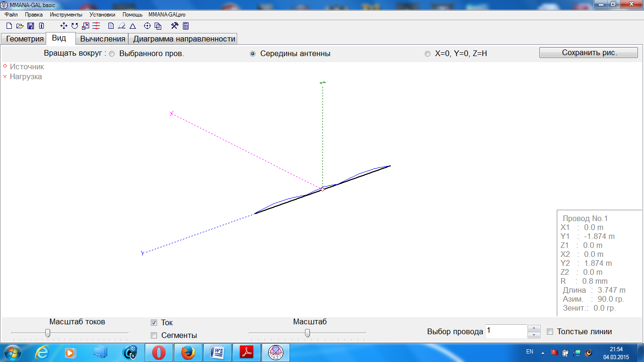
Task: Click the scale/resize toolbar icon
Action: pos(85,26)
